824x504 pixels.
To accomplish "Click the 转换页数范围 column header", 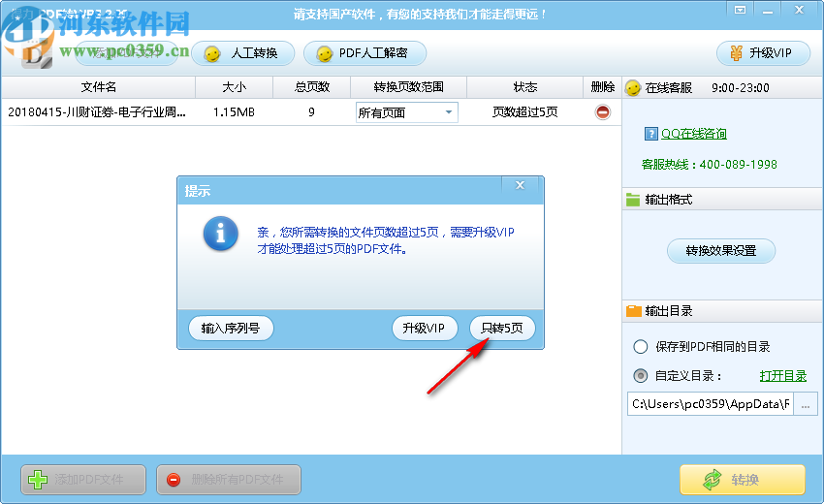I will [x=408, y=87].
